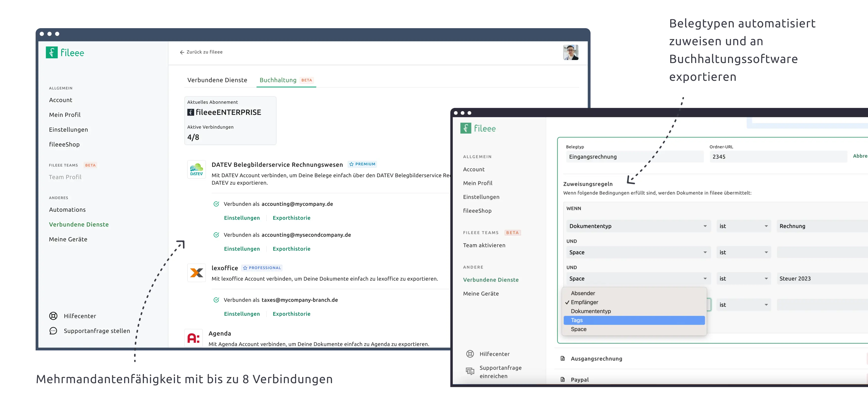Open Einstellungen for taxes@mycompany-branch.de
868x418 pixels.
(242, 314)
